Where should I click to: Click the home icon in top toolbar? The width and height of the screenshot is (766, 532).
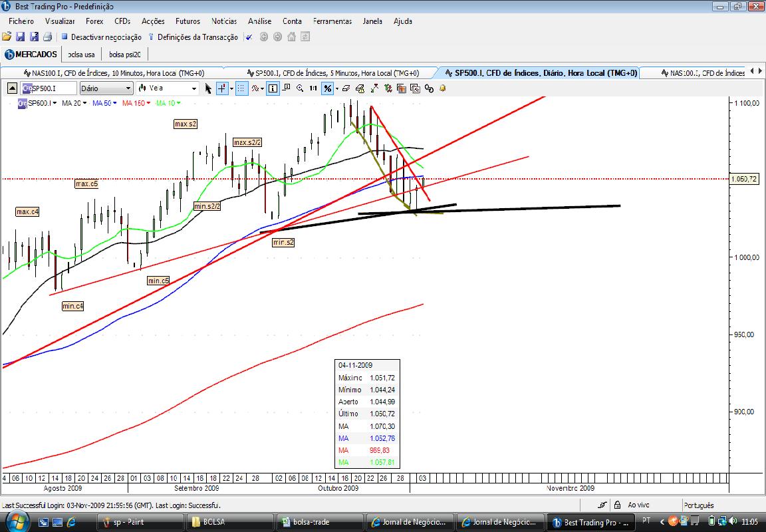coord(291,37)
